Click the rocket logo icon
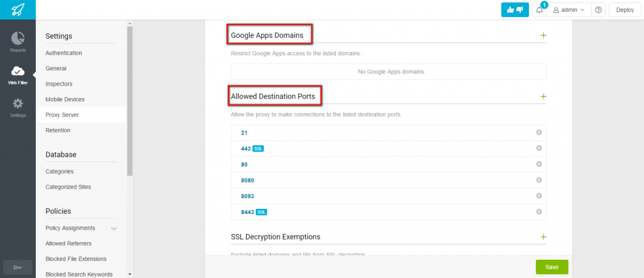 (18, 9)
